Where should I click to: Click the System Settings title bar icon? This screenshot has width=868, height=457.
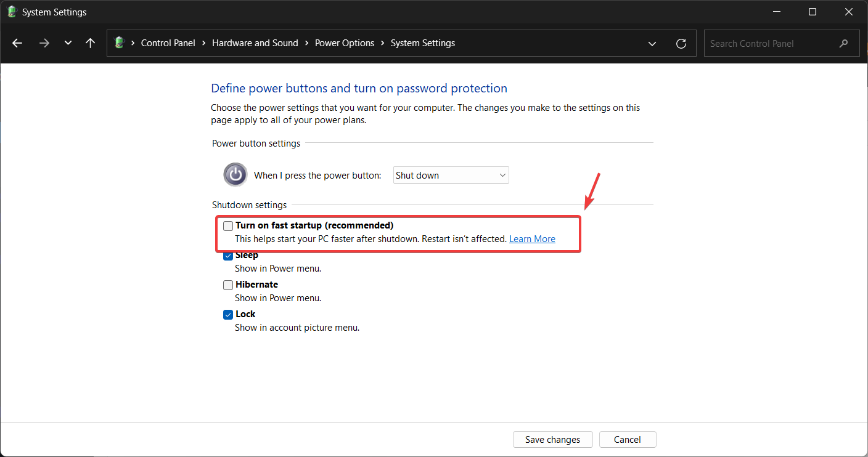coord(11,12)
